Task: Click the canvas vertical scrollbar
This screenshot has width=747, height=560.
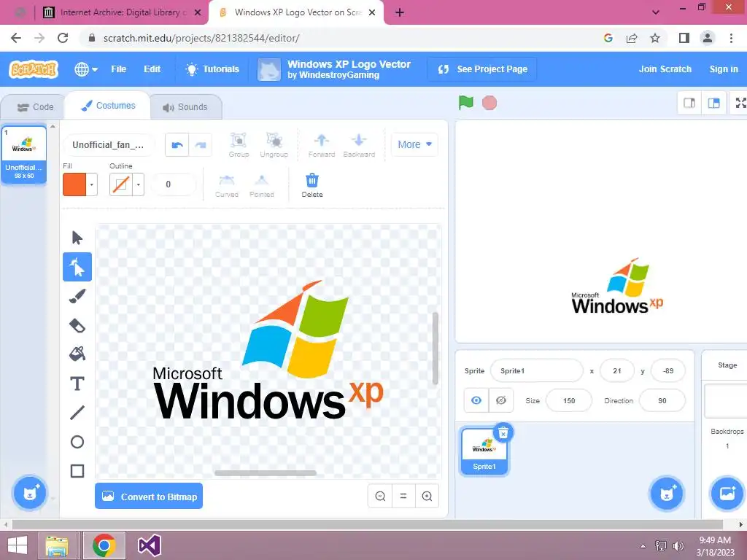Action: [435, 348]
